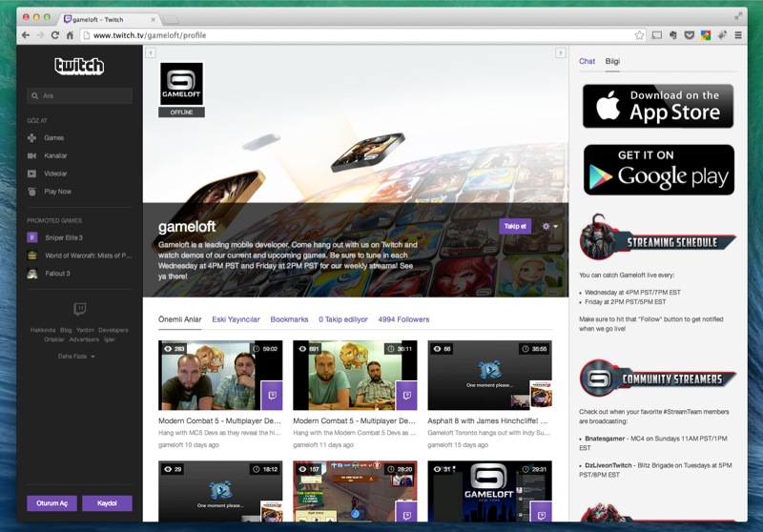Open Videolar in the sidebar
This screenshot has height=532, width=763.
pyautogui.click(x=55, y=174)
